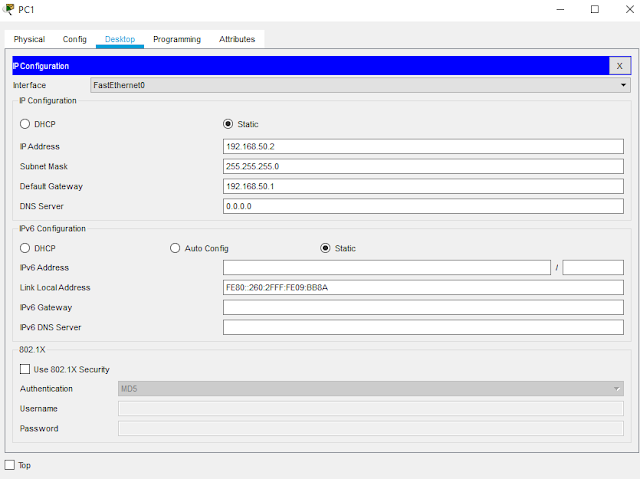Close the IP Configuration panel with X

619,66
